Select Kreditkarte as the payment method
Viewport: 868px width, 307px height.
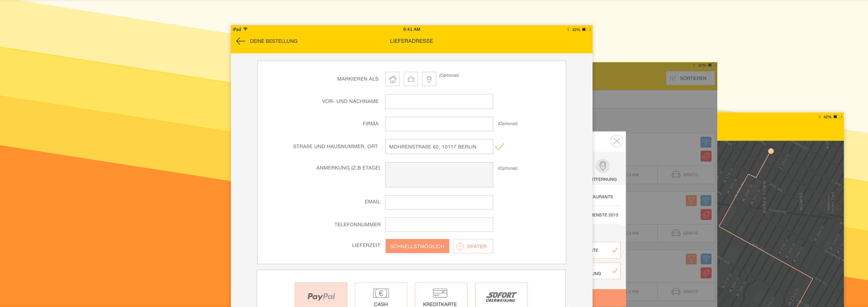[441, 295]
